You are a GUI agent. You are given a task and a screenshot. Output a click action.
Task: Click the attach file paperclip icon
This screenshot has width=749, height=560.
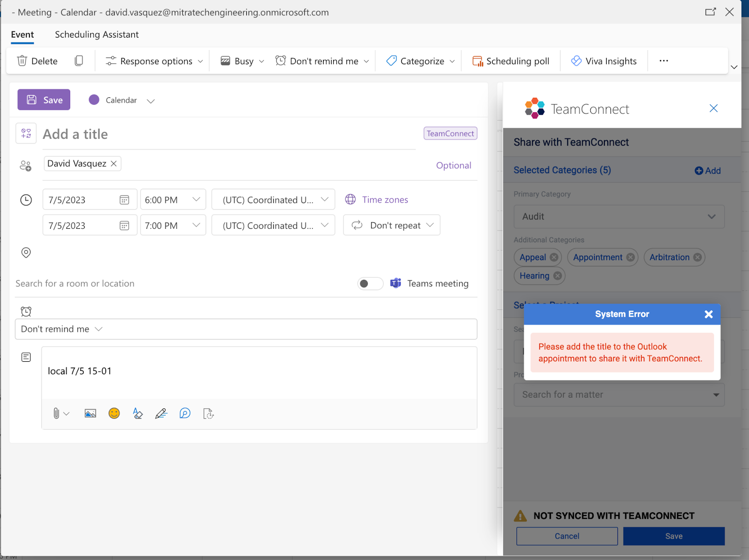click(x=56, y=414)
